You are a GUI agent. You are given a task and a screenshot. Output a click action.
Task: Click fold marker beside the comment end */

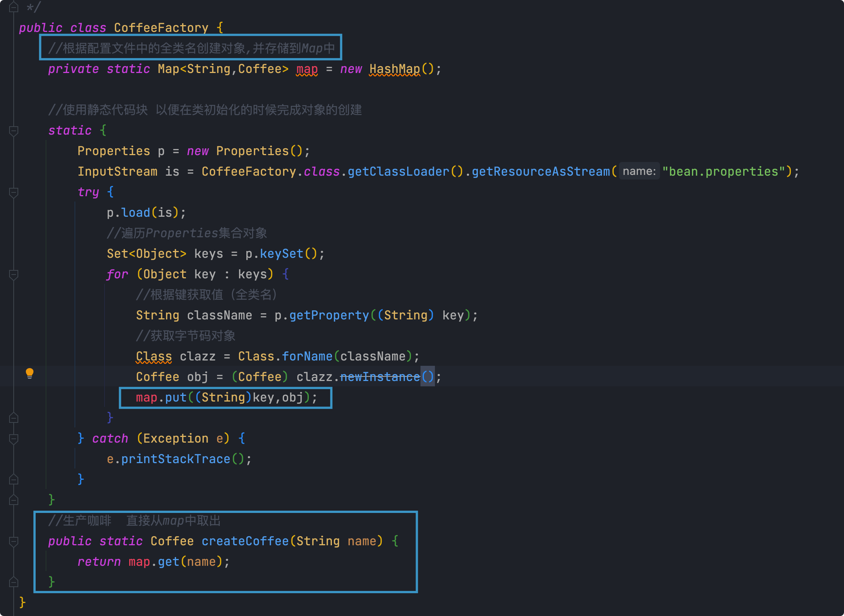click(14, 7)
